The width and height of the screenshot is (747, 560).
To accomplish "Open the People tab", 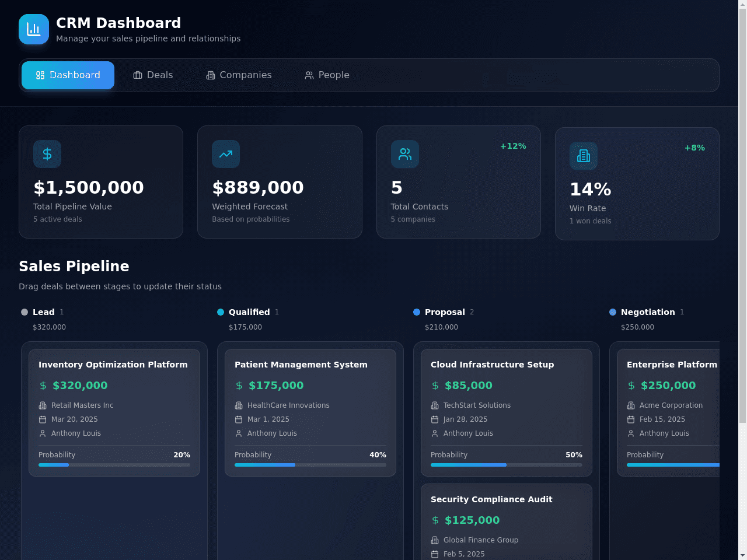I will point(327,75).
